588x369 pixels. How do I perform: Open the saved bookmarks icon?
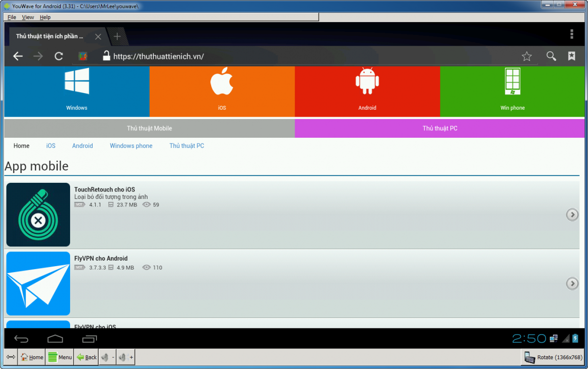pyautogui.click(x=571, y=56)
